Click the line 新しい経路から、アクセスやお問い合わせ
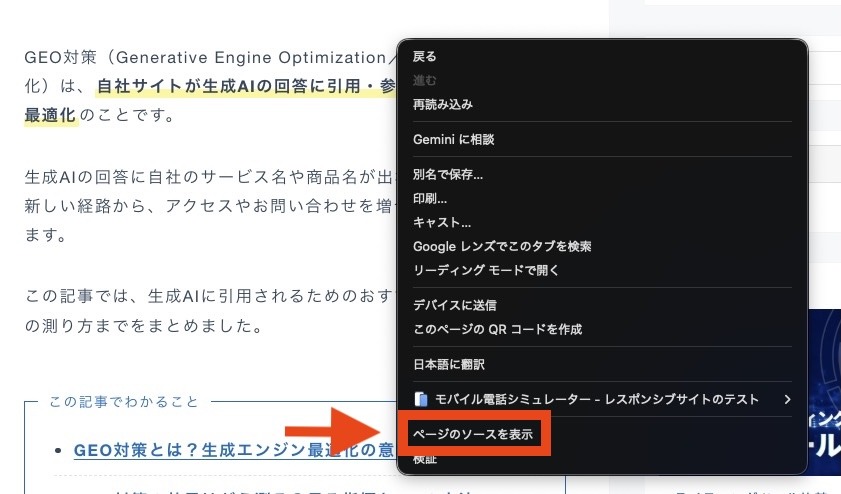The image size is (841, 494). click(209, 205)
